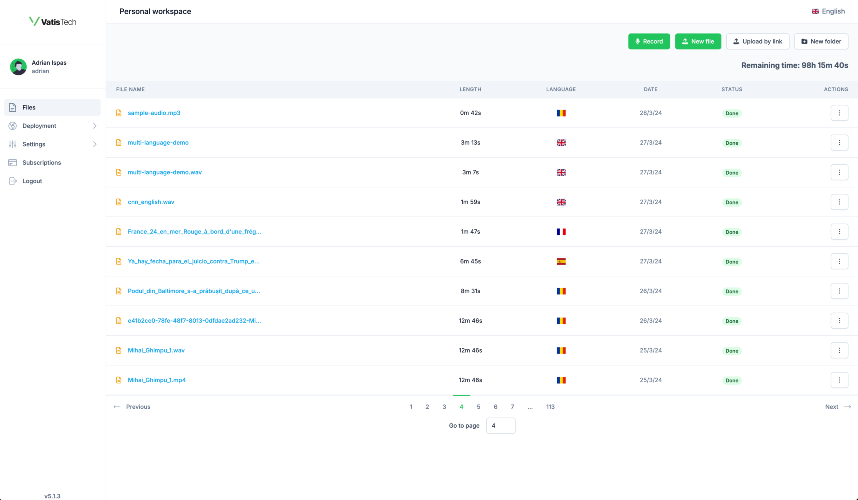This screenshot has width=858, height=500.
Task: Click the Files page icon in sidebar
Action: (13, 108)
